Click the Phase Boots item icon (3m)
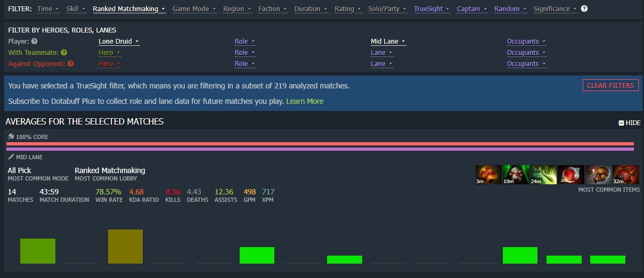The image size is (644, 278). (x=488, y=175)
